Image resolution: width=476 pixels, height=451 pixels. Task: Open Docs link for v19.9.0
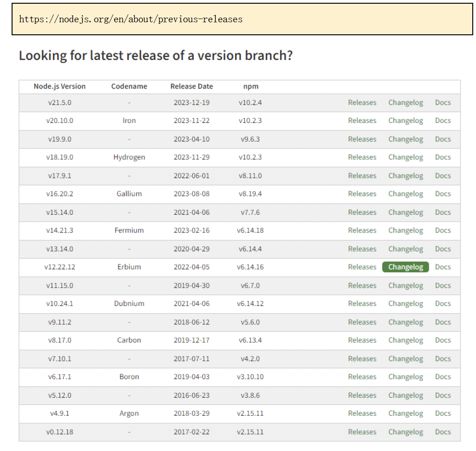click(443, 139)
